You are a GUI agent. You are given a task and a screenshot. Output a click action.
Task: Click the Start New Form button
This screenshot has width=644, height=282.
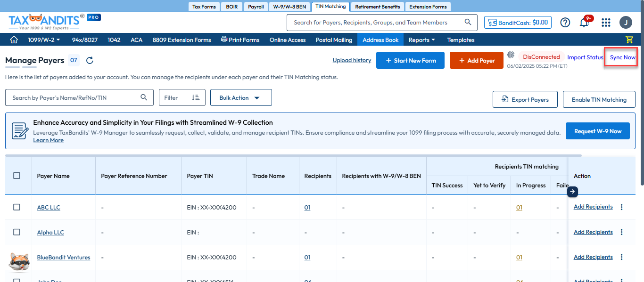[x=410, y=60]
